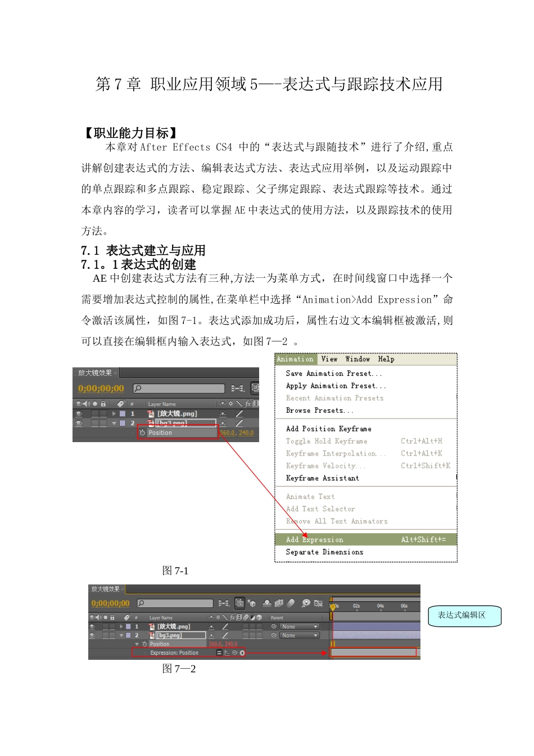Viewport: 534px width, 756px height.
Task: Collapse bg3.png layer triangle in Figure 7-1
Action: click(x=114, y=423)
